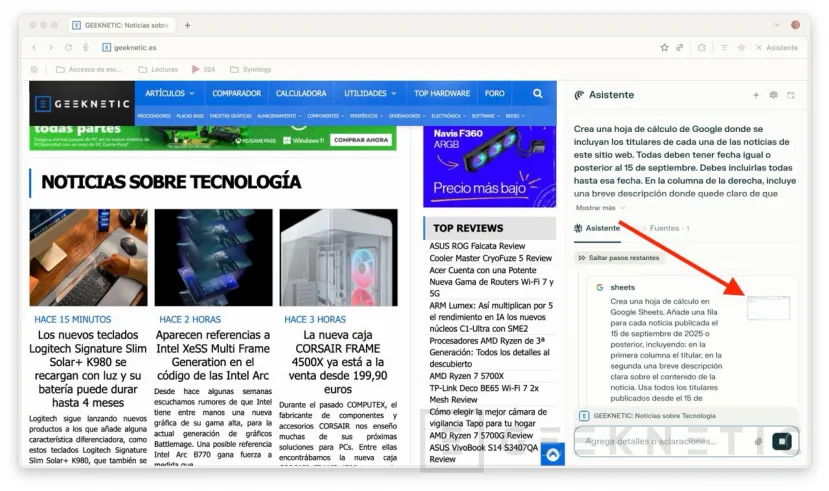Open COMPARADOR in the site menu

coord(236,94)
